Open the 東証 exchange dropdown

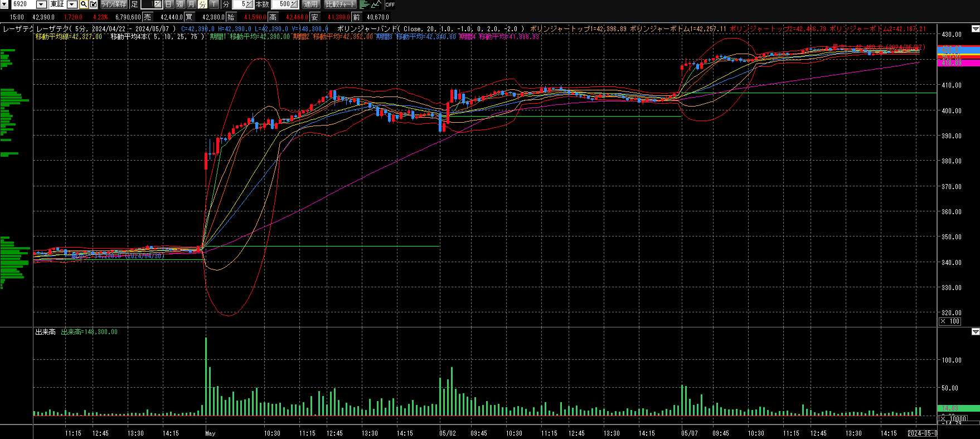(72, 4)
